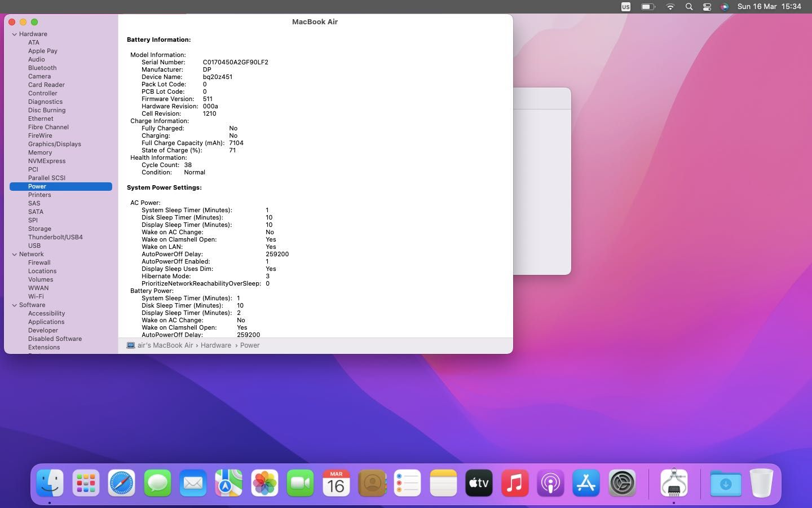Viewport: 812px width, 508px height.
Task: Open Messages app in dock
Action: 157,483
